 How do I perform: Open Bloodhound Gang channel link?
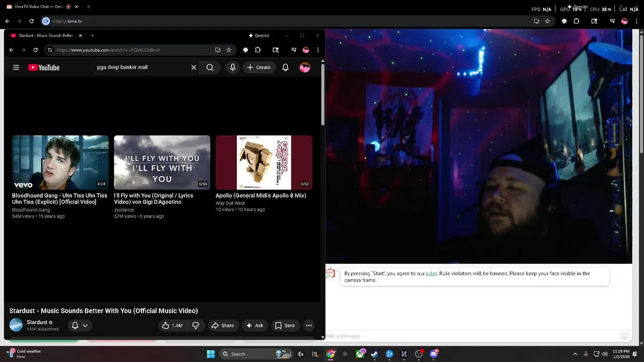[x=31, y=210]
